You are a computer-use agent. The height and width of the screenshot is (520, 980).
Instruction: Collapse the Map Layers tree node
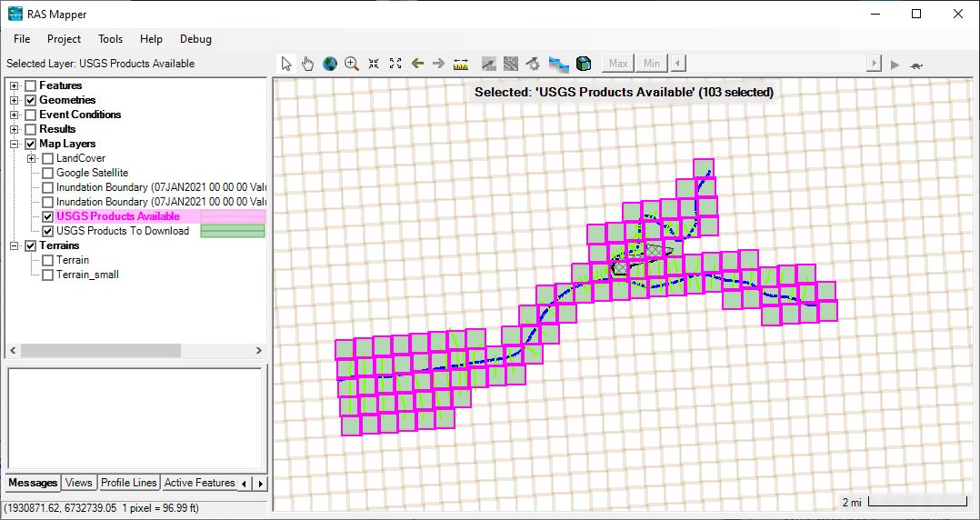click(x=15, y=144)
